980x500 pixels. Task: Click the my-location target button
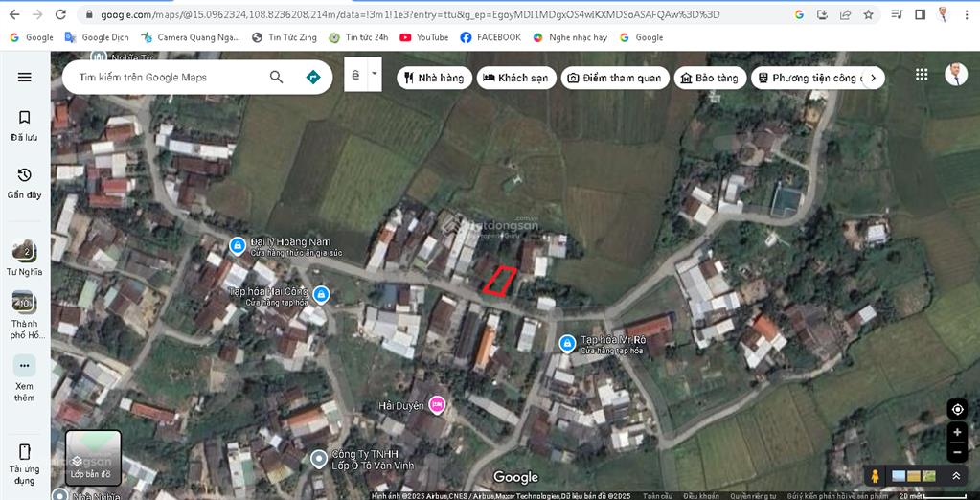[956, 410]
